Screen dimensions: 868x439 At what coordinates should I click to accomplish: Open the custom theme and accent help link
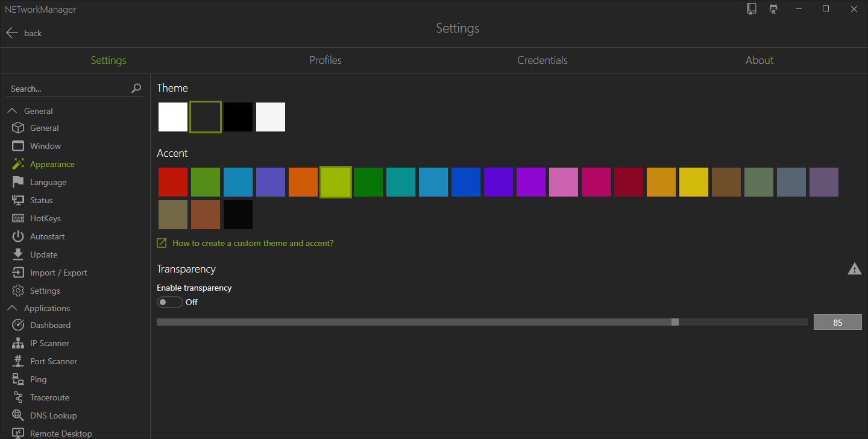click(253, 243)
